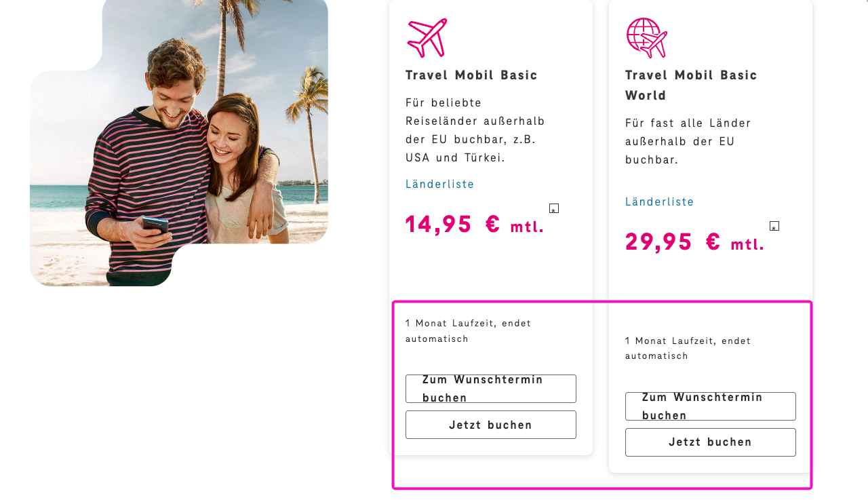Open the Länderliste link in Travel Mobil Basic
The width and height of the screenshot is (868, 500).
(439, 184)
